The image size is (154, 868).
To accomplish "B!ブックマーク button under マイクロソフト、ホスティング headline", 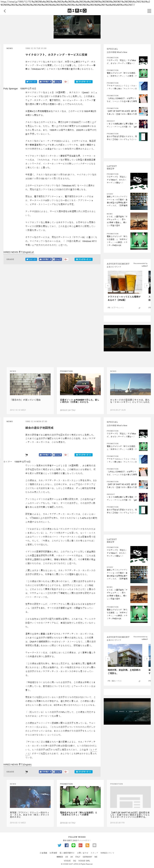I will point(83,82).
